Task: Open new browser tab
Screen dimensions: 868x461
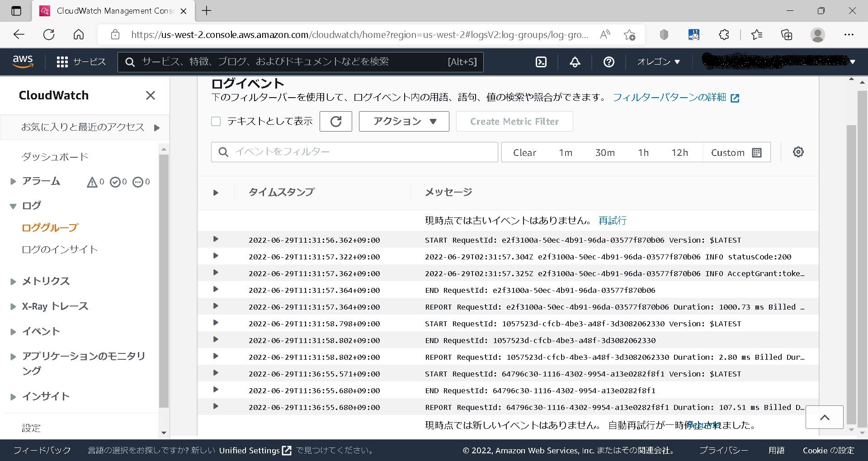Action: (207, 11)
